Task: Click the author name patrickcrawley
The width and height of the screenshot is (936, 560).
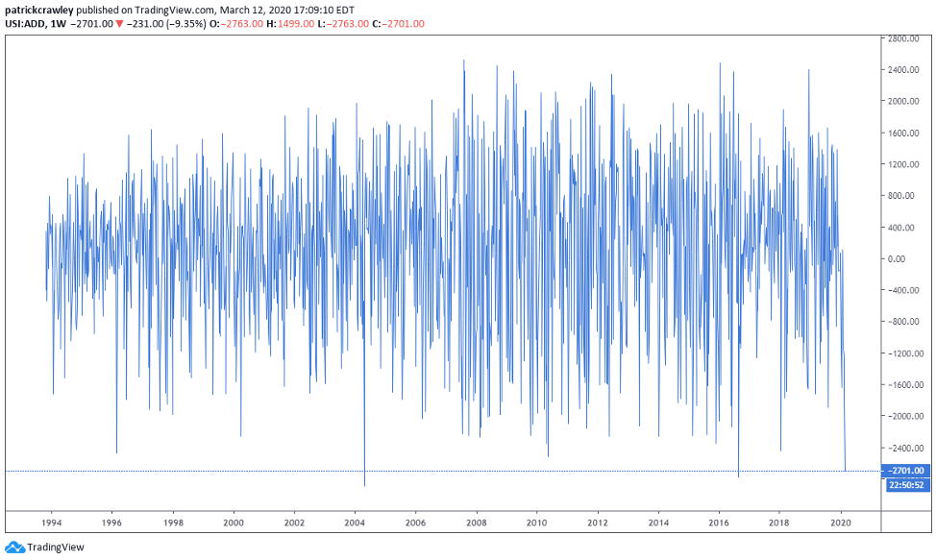Action: (38, 11)
